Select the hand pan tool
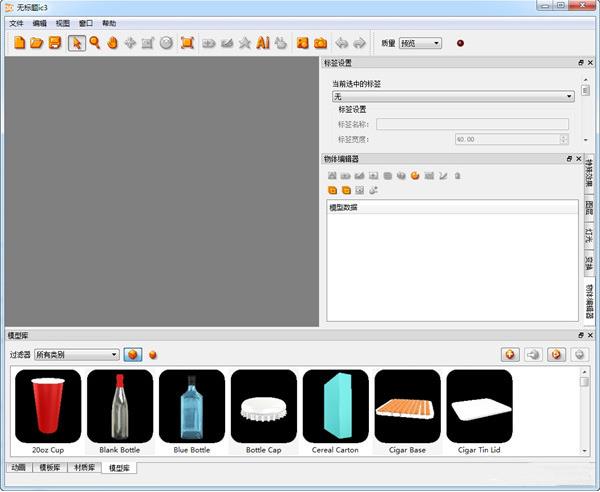This screenshot has height=492, width=600. tap(112, 43)
